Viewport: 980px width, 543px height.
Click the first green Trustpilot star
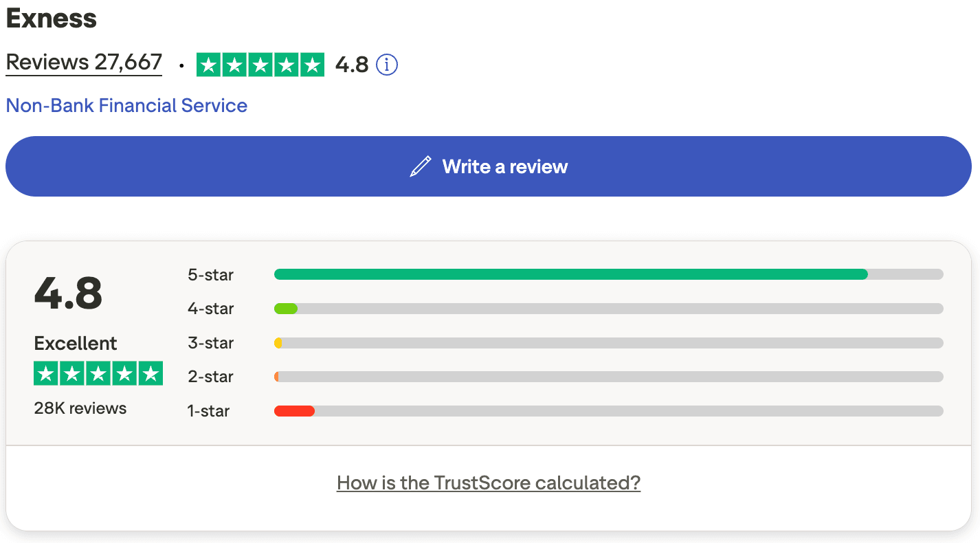pos(208,65)
